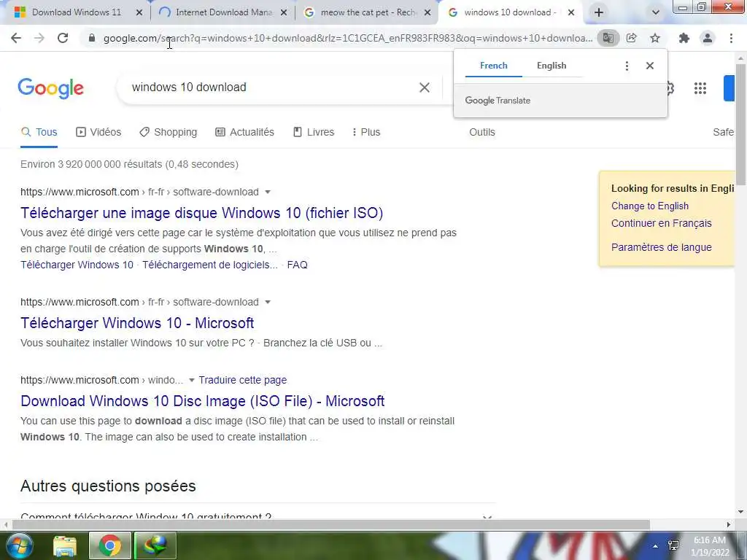This screenshot has width=747, height=560.
Task: Select the Actualités search filter
Action: (245, 133)
